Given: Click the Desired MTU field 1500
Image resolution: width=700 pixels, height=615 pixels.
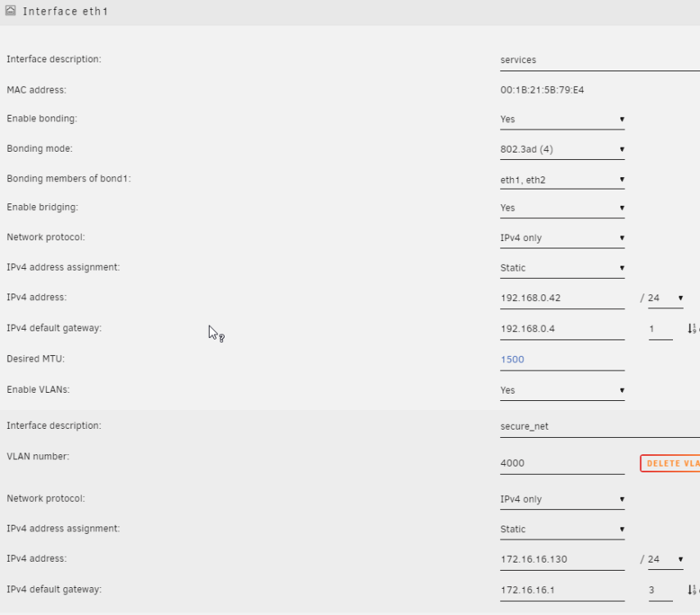Looking at the screenshot, I should point(562,359).
